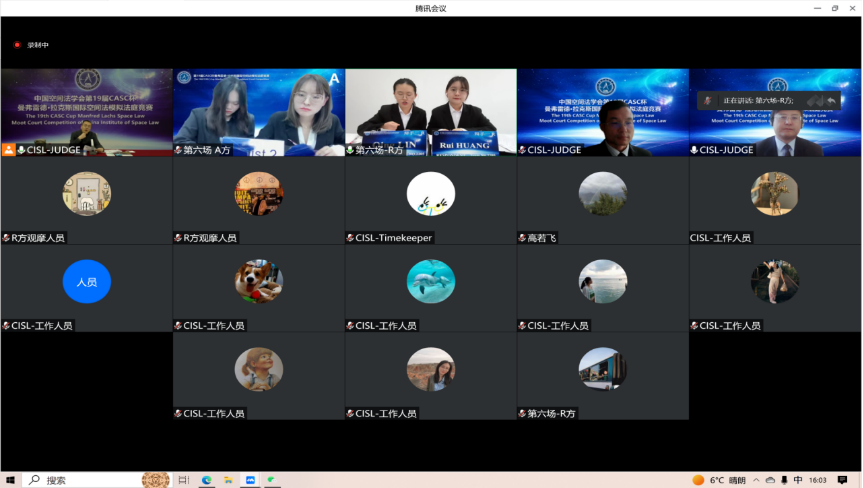Click the dolphin avatar of CISL-工作人员

click(431, 282)
